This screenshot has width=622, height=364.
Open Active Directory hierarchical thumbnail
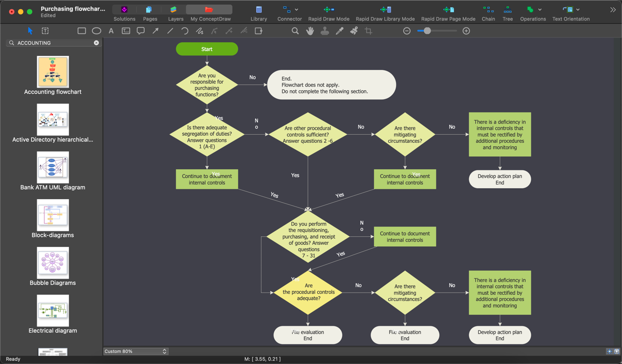(53, 120)
